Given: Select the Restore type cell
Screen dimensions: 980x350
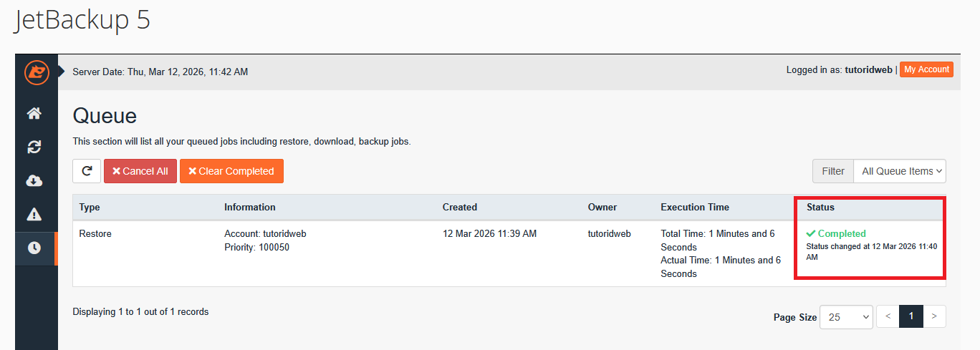Looking at the screenshot, I should point(95,233).
